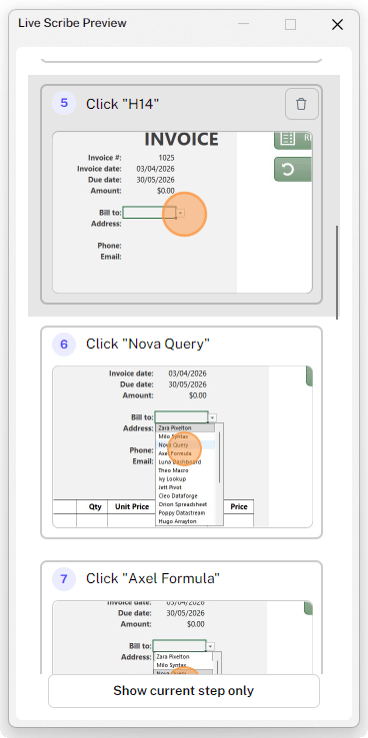
Task: Open step 7 Axel Formula screenshot thumbnail
Action: pos(182,638)
